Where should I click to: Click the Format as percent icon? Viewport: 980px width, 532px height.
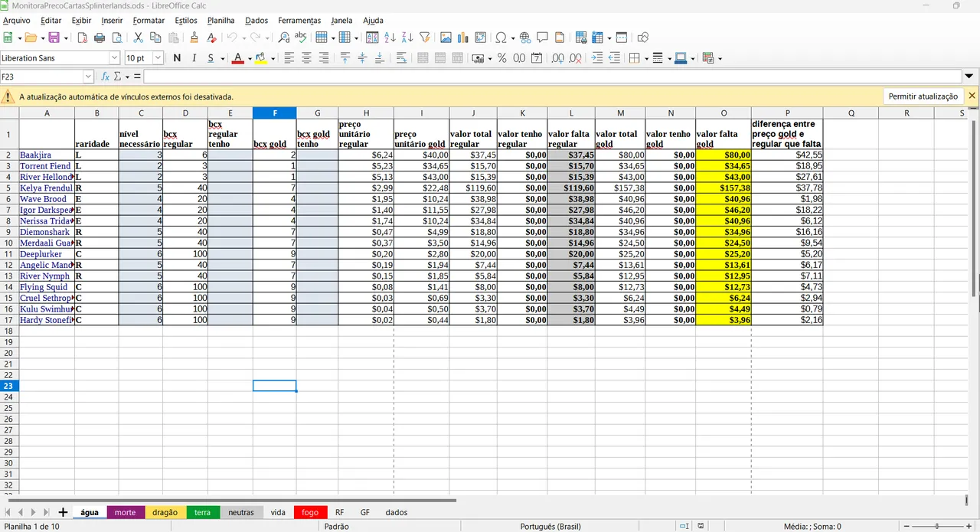click(x=501, y=58)
